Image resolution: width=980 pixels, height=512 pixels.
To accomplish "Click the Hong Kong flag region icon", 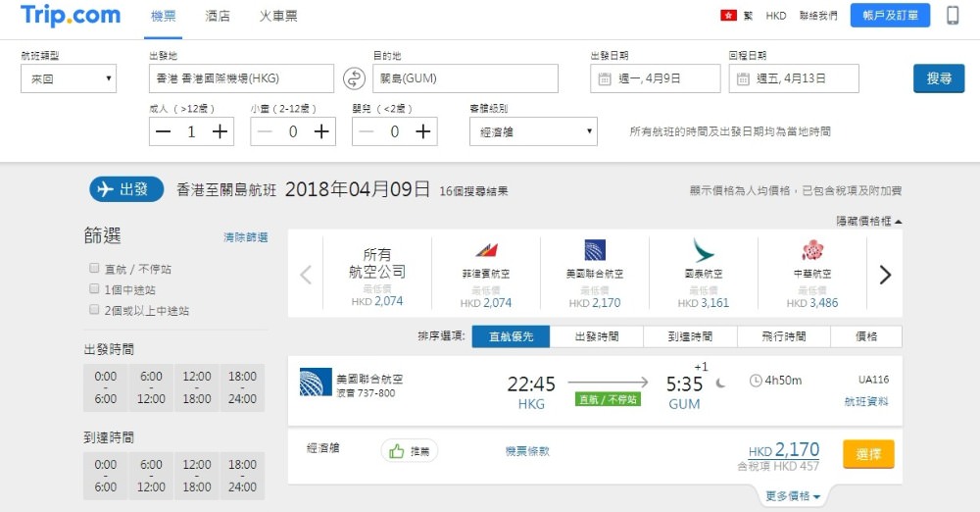I will tap(727, 16).
